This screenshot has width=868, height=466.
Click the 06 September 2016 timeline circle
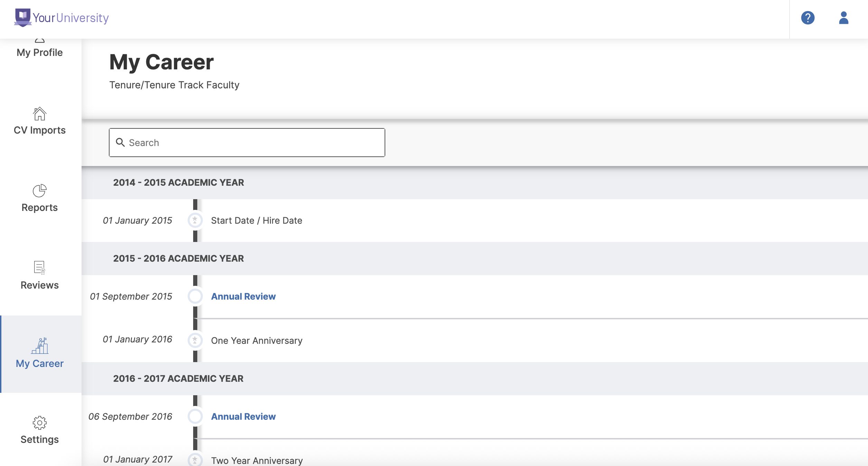click(195, 416)
